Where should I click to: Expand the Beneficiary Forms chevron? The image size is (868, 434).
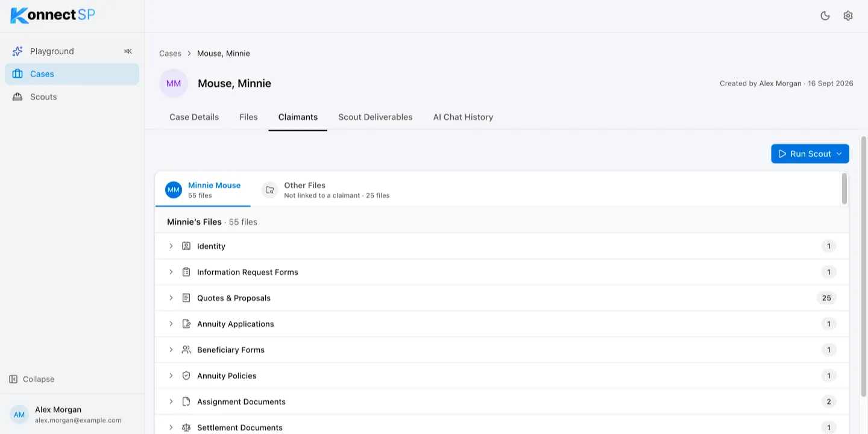(x=171, y=350)
